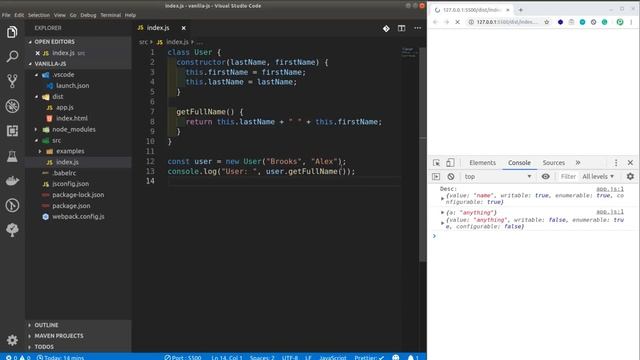The image size is (640, 360).
Task: Open the DevTools console settings gear
Action: 630,177
